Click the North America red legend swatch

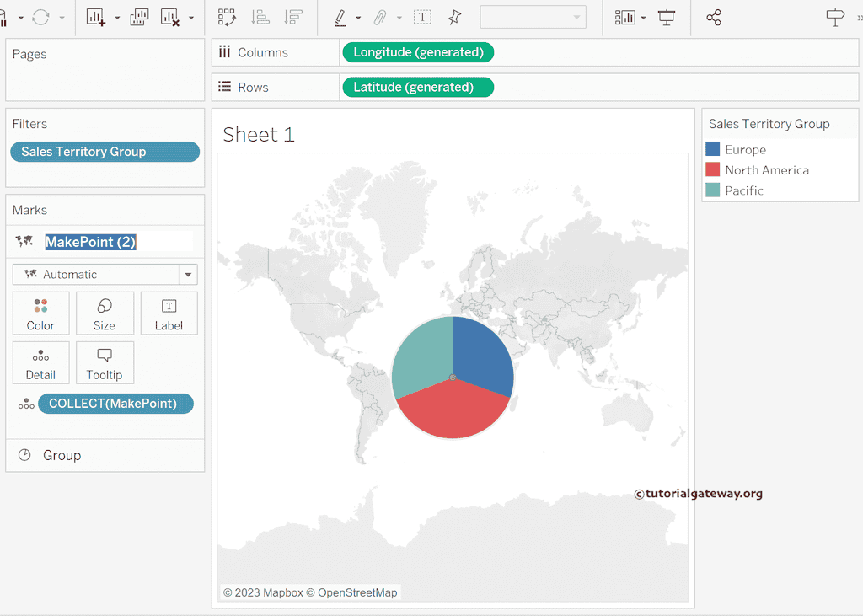click(x=713, y=169)
